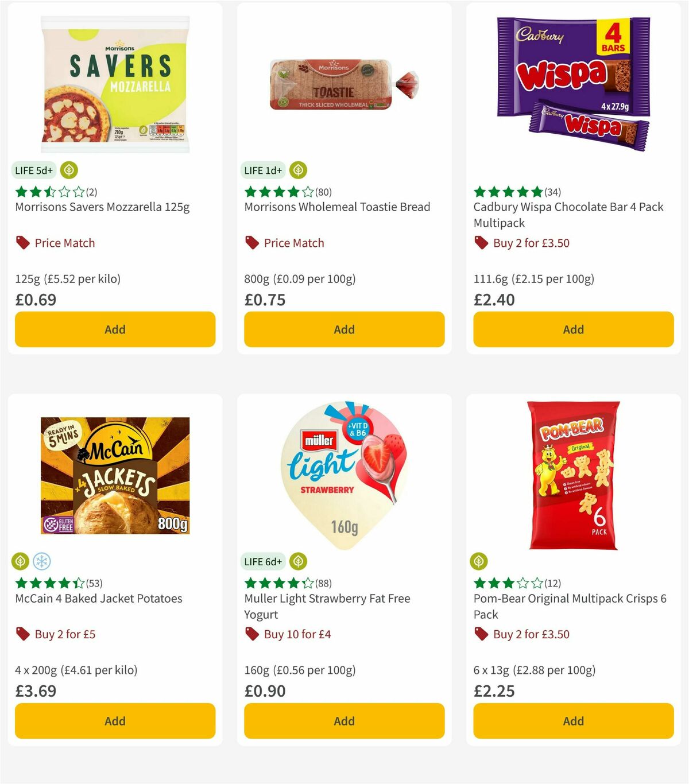689x784 pixels.
Task: Click the star rating for Cadbury Wispa
Action: 508,192
